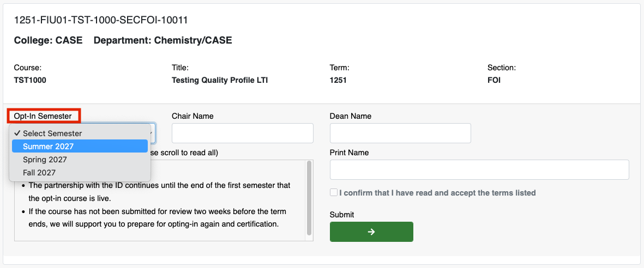Click the Opt-In Semester label
This screenshot has width=644, height=268.
43,116
